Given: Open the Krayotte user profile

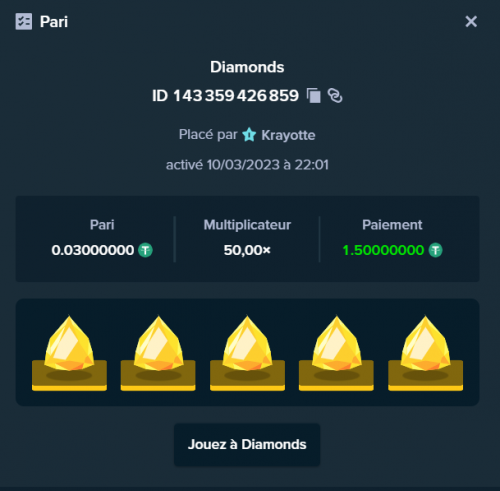Looking at the screenshot, I should tap(288, 135).
